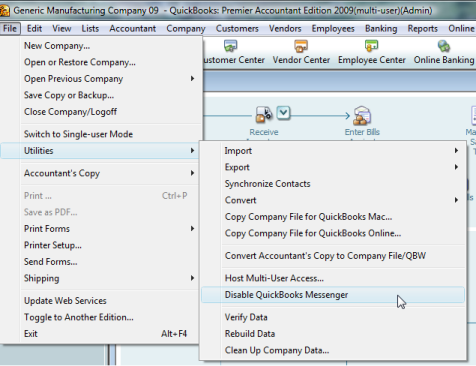The image size is (476, 366).
Task: Open the Lists menu
Action: (90, 29)
